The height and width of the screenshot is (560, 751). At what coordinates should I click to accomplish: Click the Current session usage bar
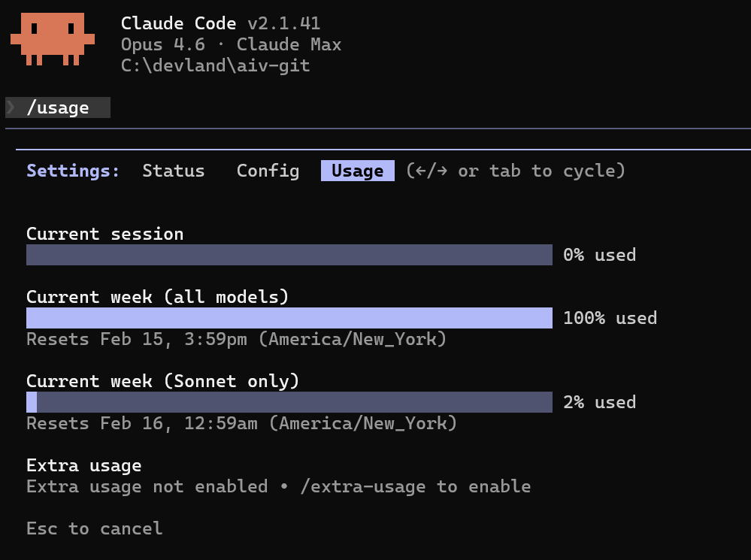click(x=289, y=255)
